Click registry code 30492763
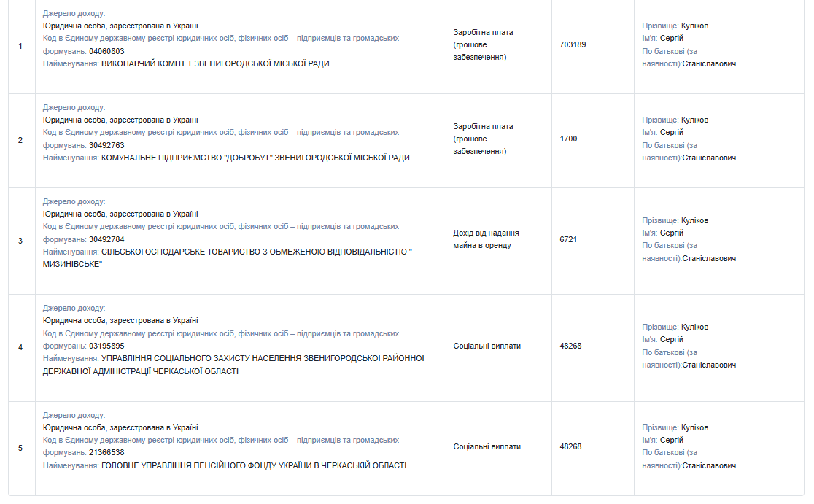This screenshot has height=504, width=814. pyautogui.click(x=106, y=145)
